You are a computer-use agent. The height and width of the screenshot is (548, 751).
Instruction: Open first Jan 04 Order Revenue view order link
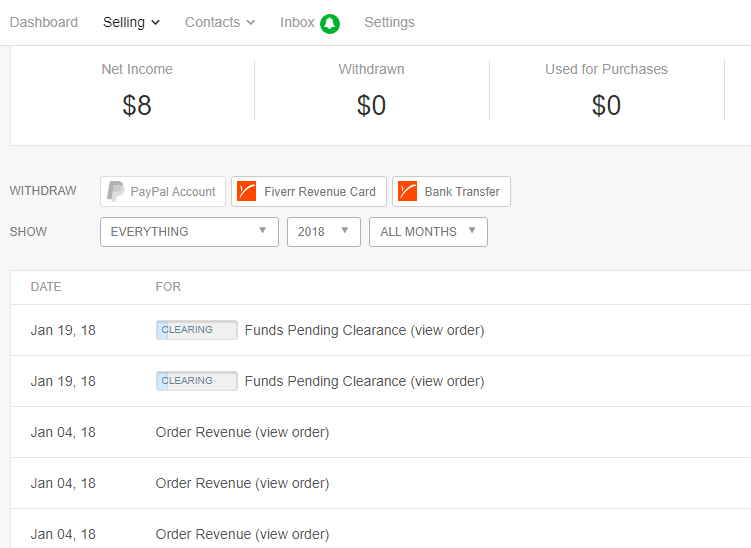click(x=292, y=433)
